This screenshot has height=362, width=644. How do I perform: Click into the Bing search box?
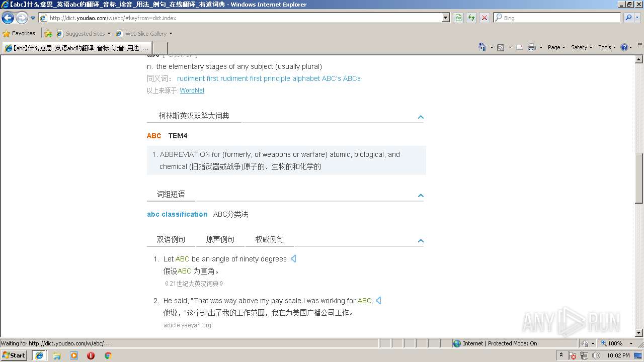pos(557,18)
